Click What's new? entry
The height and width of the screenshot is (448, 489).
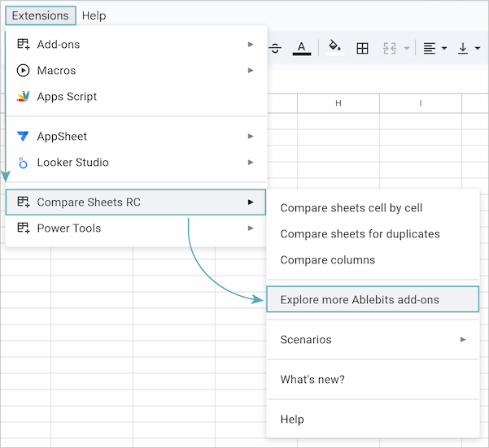point(373,379)
